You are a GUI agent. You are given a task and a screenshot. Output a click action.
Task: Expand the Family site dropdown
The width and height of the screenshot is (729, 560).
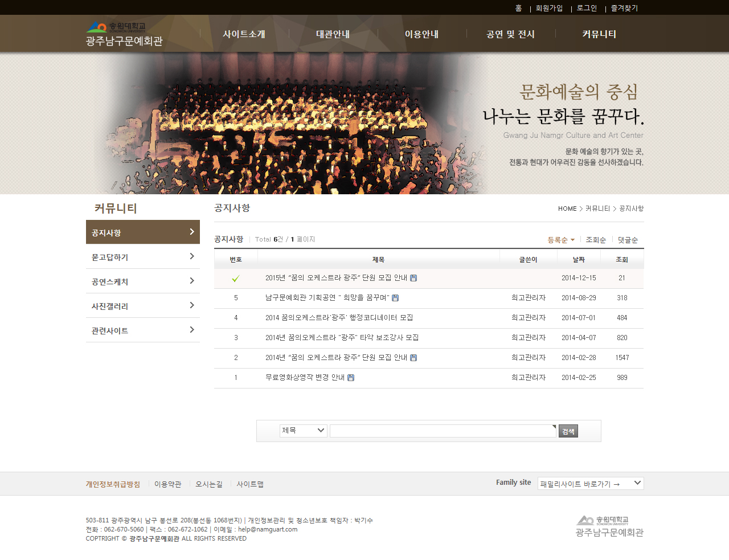pyautogui.click(x=590, y=484)
